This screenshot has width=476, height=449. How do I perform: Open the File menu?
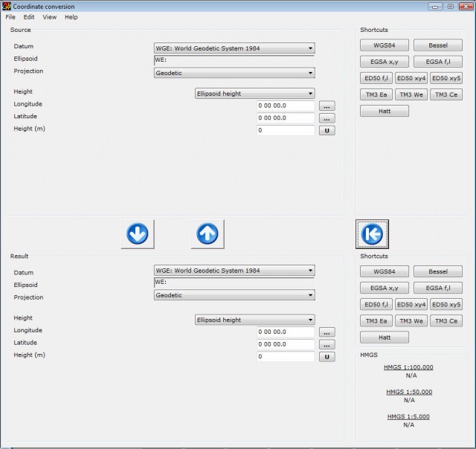10,16
